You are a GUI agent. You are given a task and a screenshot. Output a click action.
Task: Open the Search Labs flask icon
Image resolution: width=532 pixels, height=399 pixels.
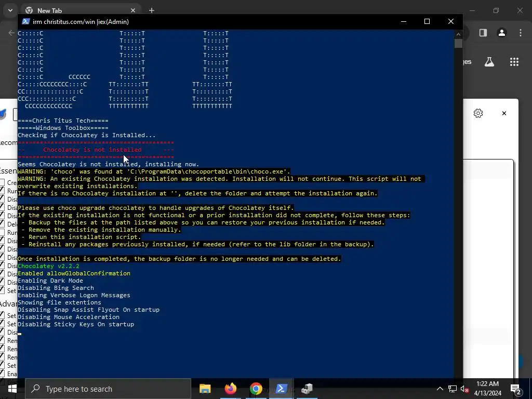coord(489,62)
